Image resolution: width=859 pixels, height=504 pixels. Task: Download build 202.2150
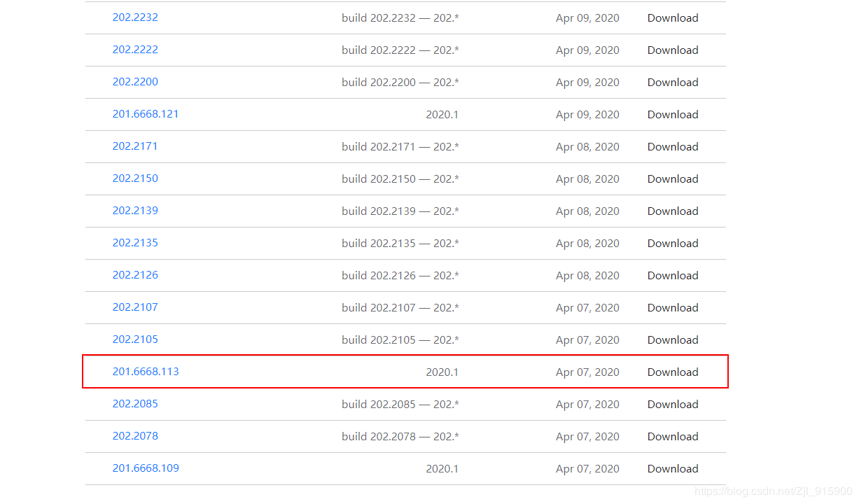[672, 179]
